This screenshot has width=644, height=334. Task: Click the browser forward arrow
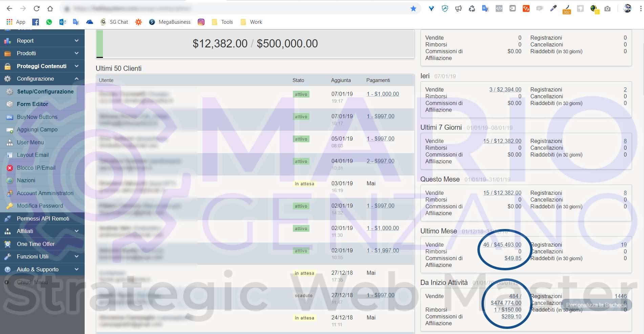(23, 8)
